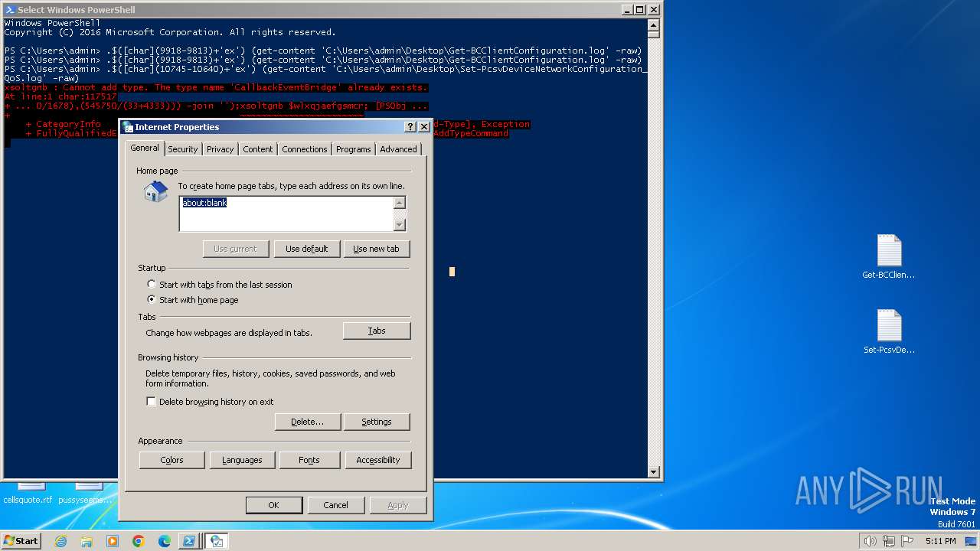
Task: Select Start with home page option
Action: (192, 300)
